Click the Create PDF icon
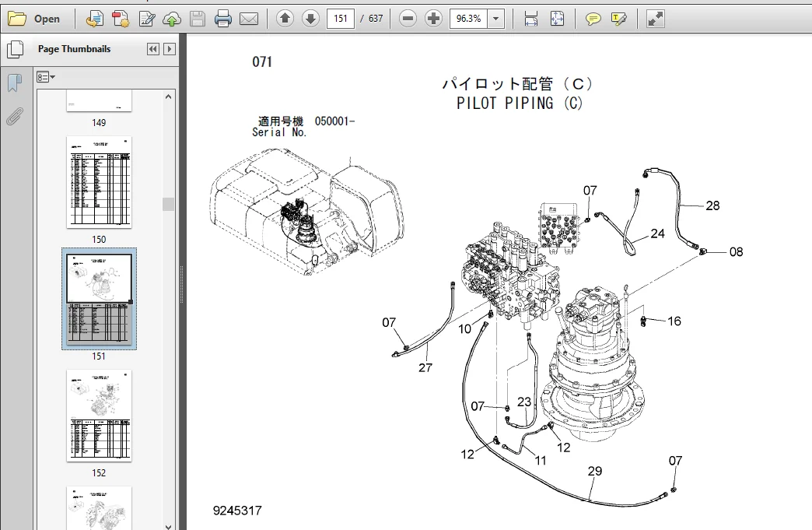The image size is (812, 530). coord(121,19)
